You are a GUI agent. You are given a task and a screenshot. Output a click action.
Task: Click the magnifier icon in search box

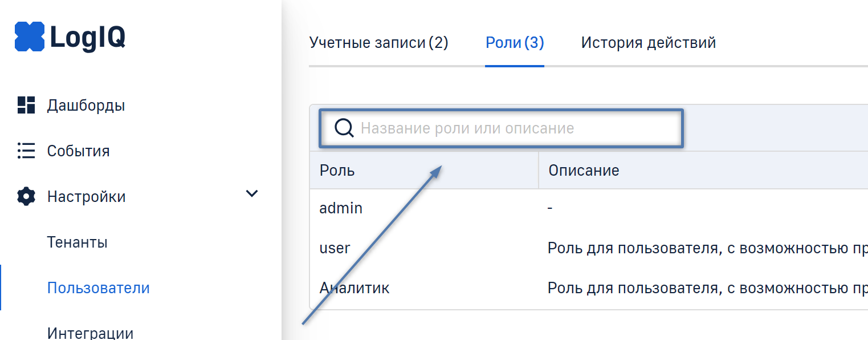pos(344,128)
